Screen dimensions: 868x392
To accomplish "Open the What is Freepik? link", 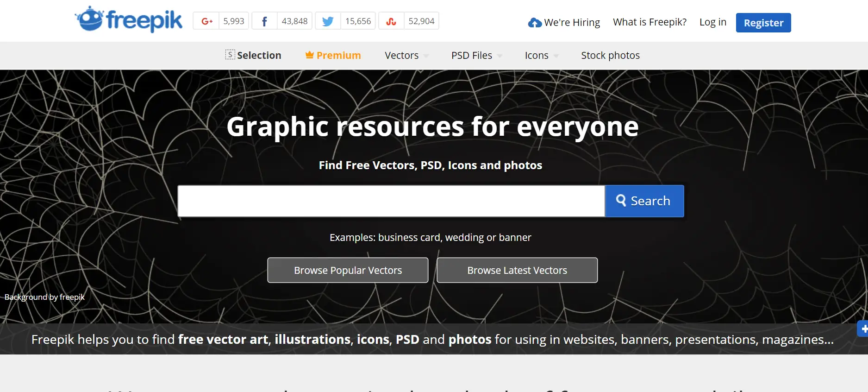I will click(x=649, y=22).
